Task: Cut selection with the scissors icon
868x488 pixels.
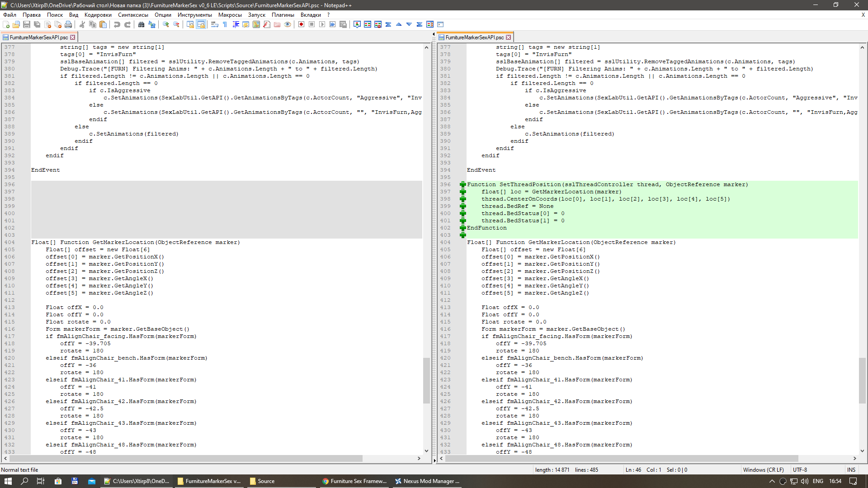Action: 82,24
